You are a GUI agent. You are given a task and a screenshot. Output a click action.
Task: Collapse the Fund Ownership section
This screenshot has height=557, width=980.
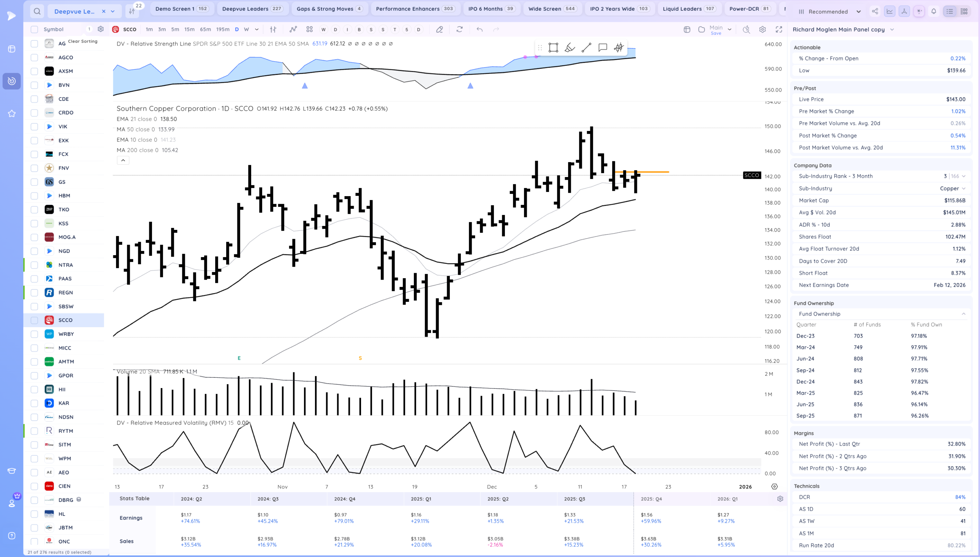pyautogui.click(x=964, y=314)
